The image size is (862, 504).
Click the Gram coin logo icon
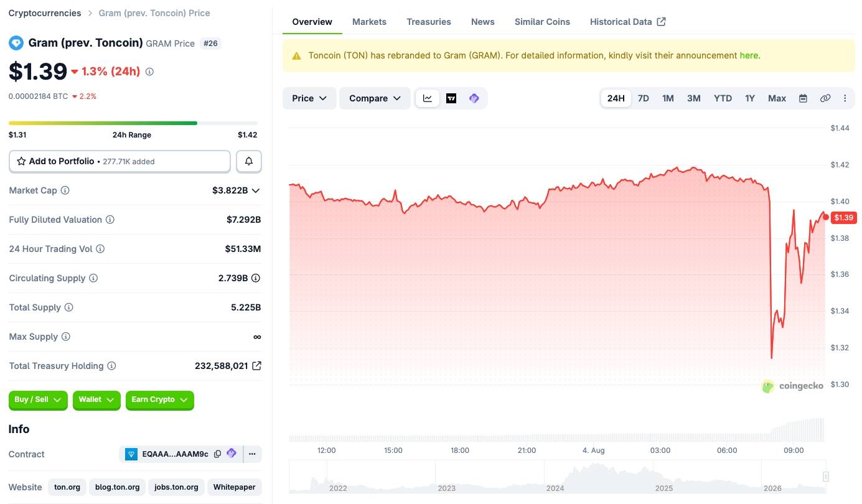[x=16, y=43]
